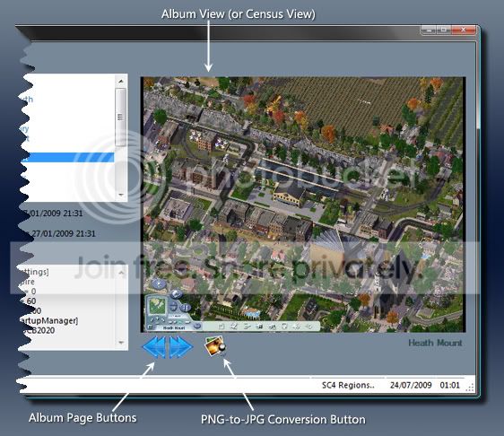Viewport: 504px width, 436px height.
Task: Click the SC4 Regions.. status entry
Action: click(x=348, y=385)
